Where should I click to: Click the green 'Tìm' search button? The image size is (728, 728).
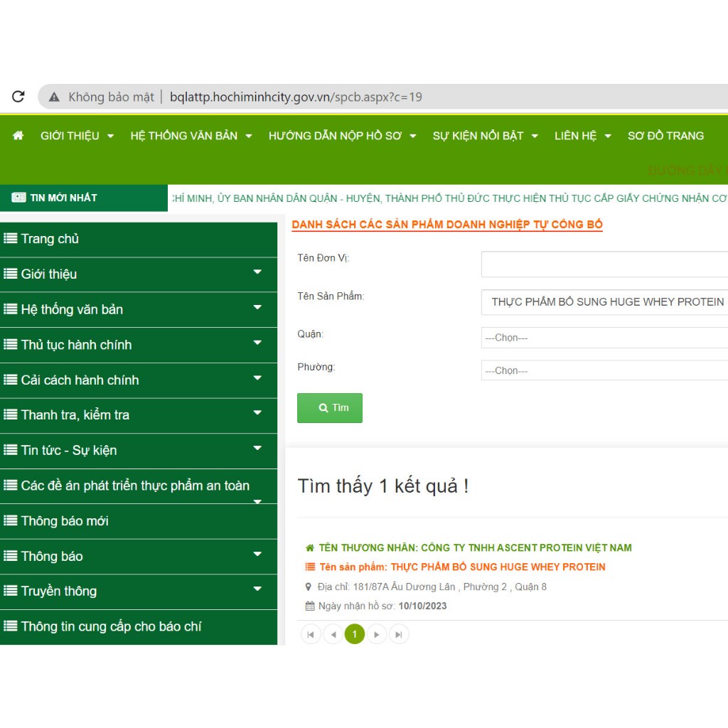click(330, 407)
